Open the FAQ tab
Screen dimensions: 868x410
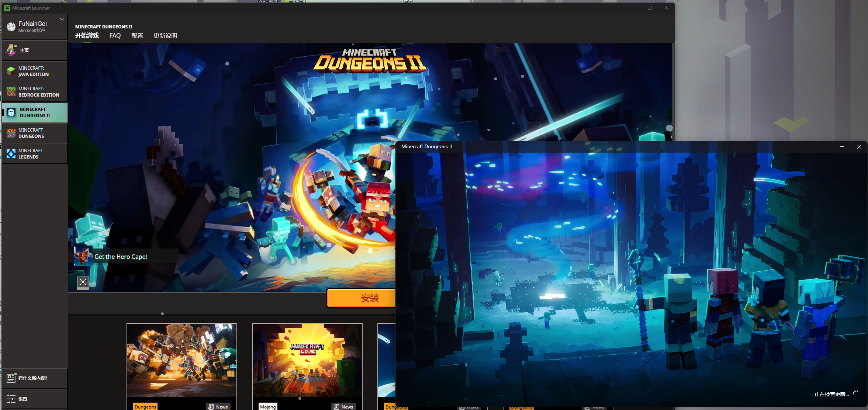(115, 35)
